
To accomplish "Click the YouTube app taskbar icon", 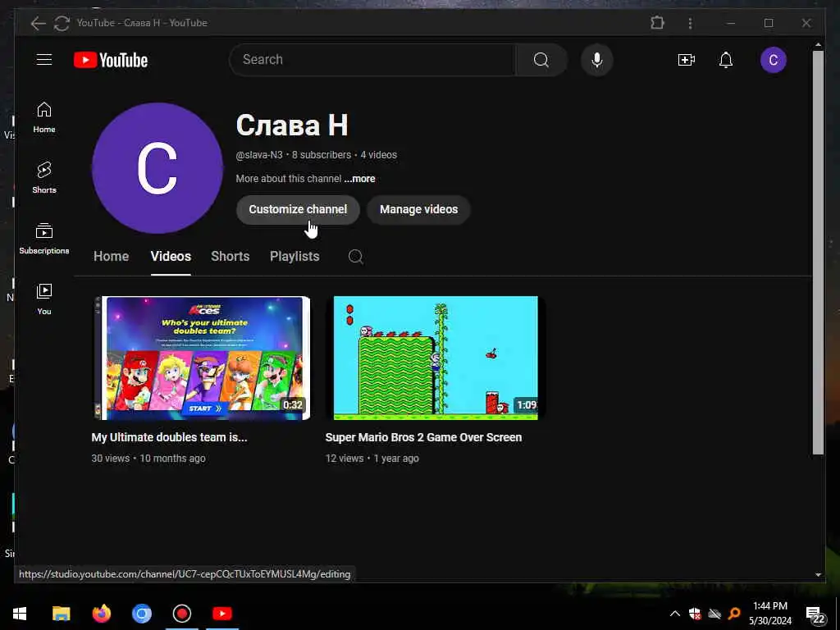I will coord(221,614).
